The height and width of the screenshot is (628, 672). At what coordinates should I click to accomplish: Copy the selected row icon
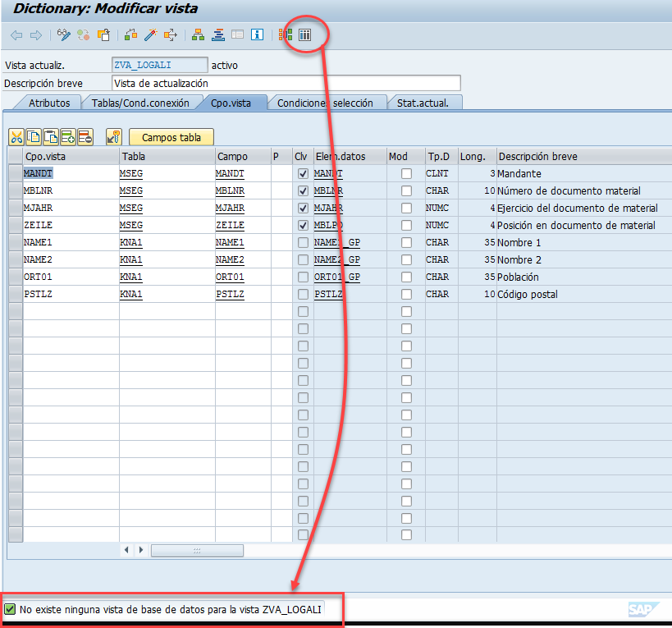coord(34,137)
